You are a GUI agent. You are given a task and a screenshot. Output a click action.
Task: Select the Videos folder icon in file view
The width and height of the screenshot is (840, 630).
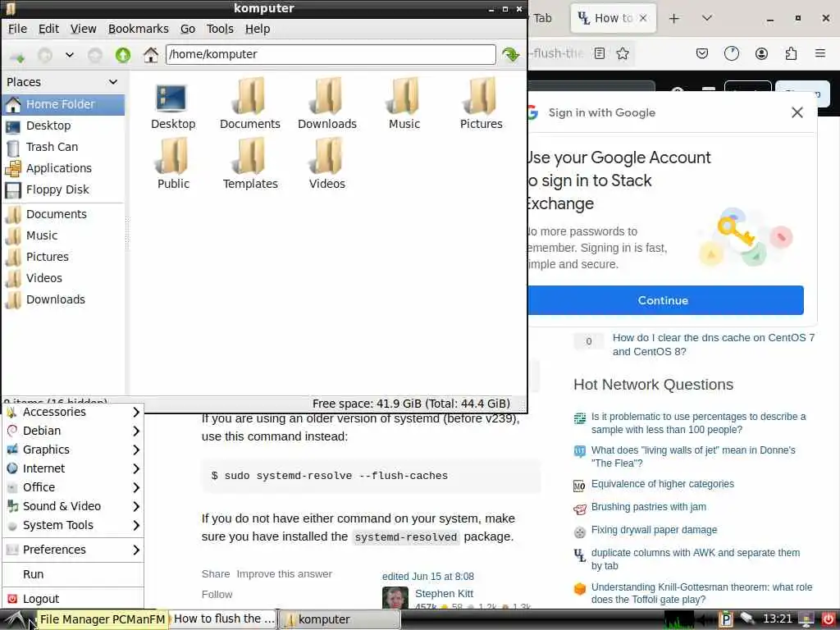click(326, 165)
